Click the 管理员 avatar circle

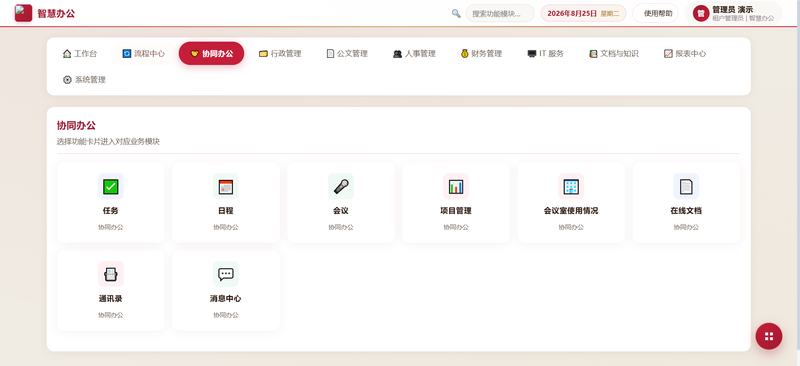pos(701,13)
